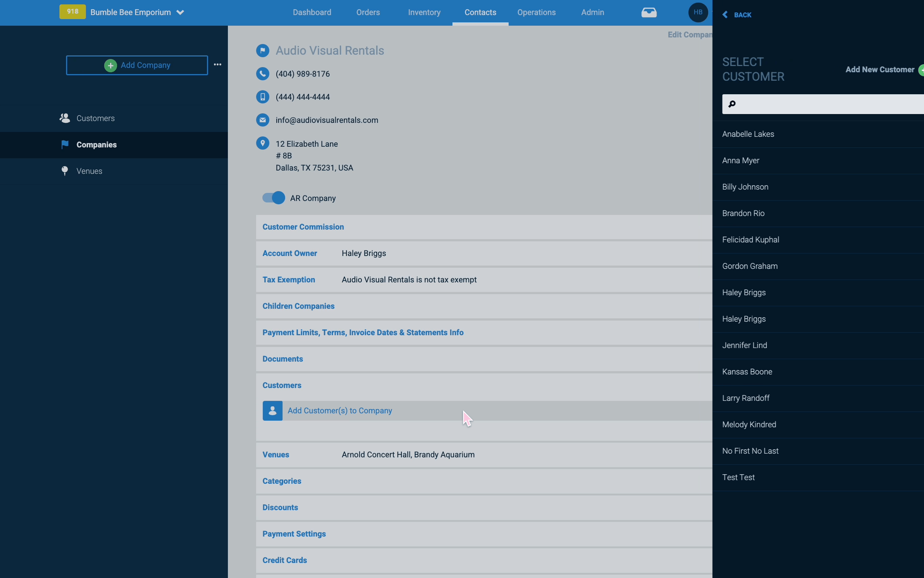Select Venues in the left sidebar

click(x=114, y=171)
